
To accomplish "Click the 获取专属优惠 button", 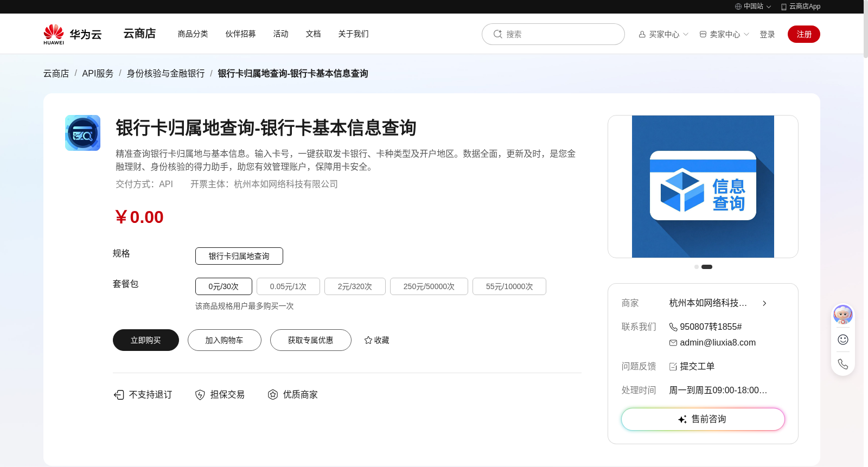I will (x=311, y=340).
